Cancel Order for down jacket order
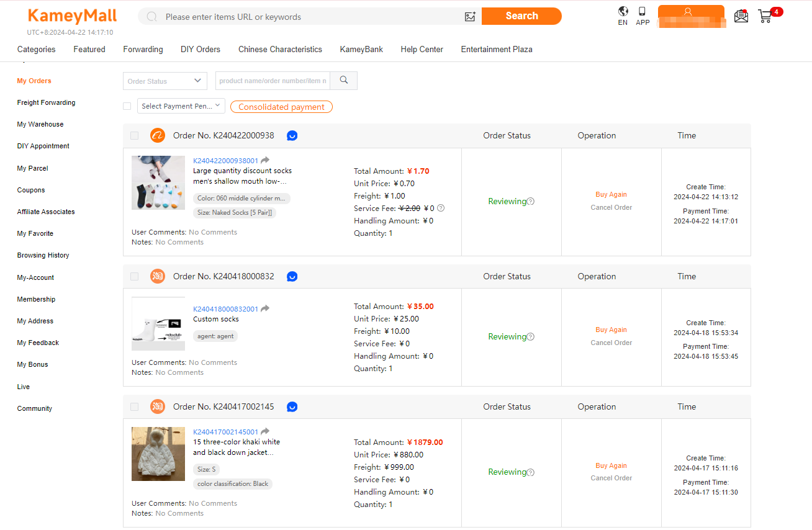This screenshot has height=530, width=812. coord(611,478)
